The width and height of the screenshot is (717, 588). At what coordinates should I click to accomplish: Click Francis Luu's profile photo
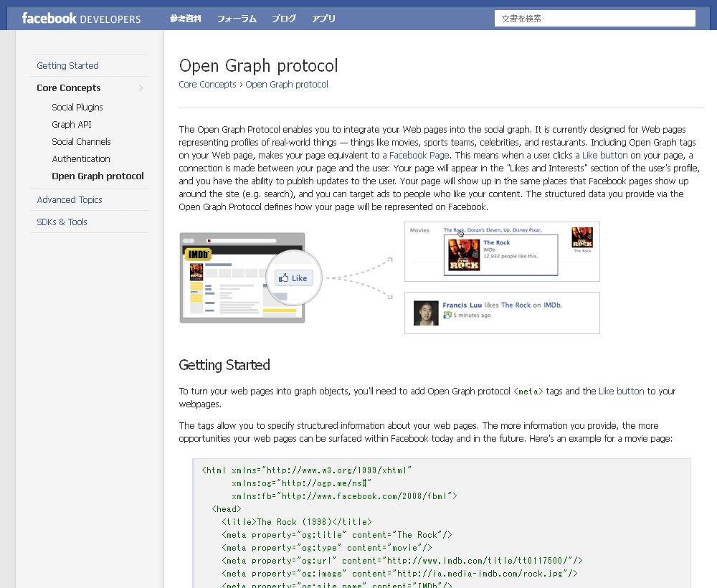(x=426, y=313)
